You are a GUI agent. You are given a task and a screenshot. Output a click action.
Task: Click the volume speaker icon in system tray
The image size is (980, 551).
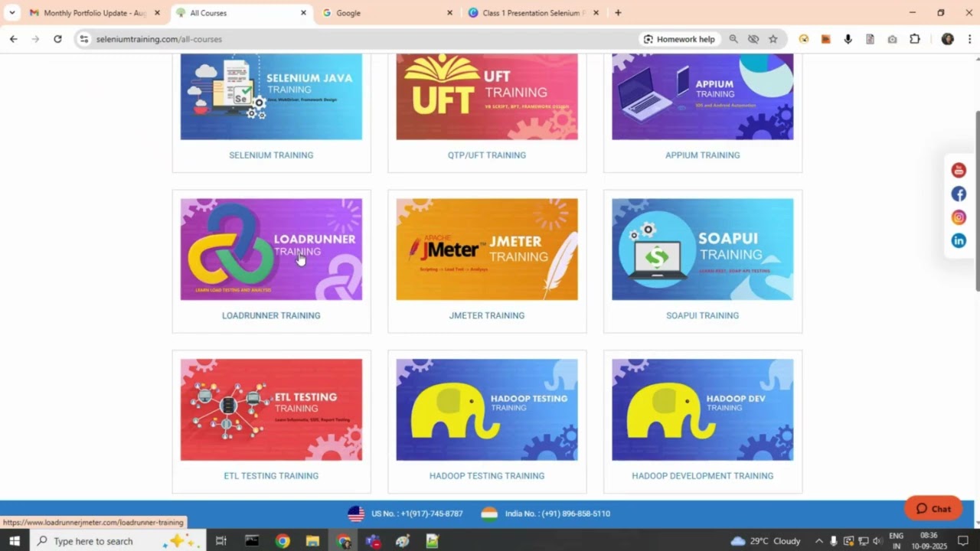point(877,541)
